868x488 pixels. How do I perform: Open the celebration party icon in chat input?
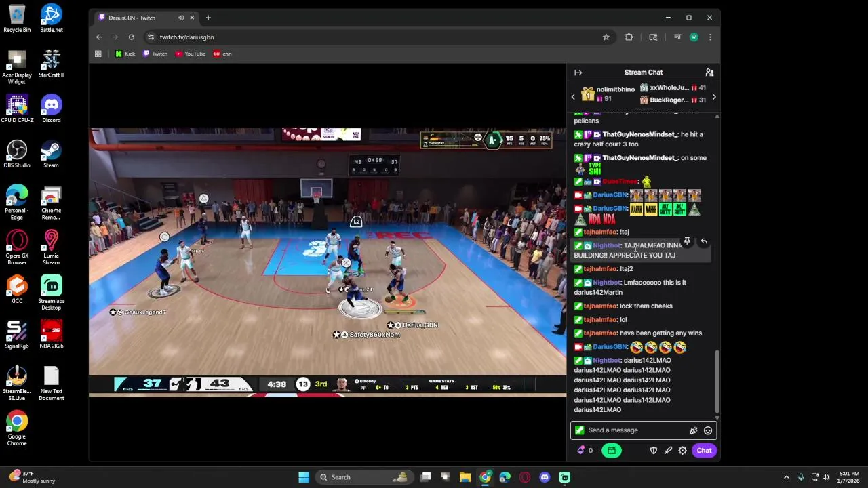693,430
